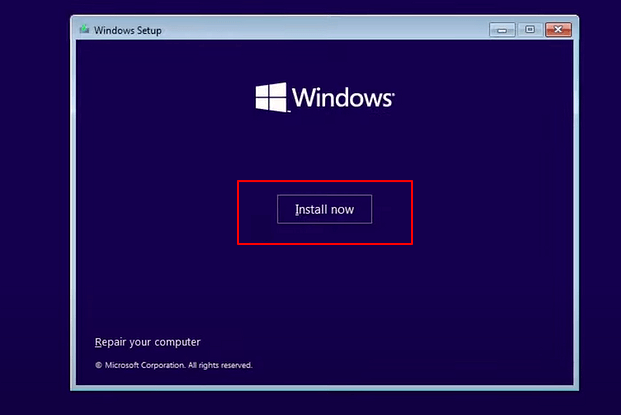Click the "Windows Setup" title text
Image resolution: width=621 pixels, height=415 pixels.
[127, 30]
